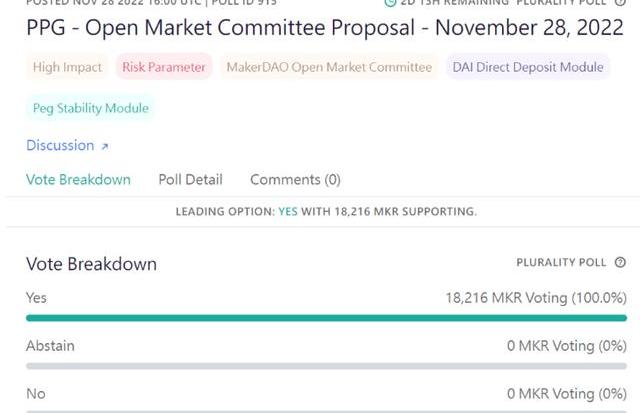The image size is (640, 413).
Task: Switch to the Vote Breakdown tab
Action: pyautogui.click(x=78, y=180)
